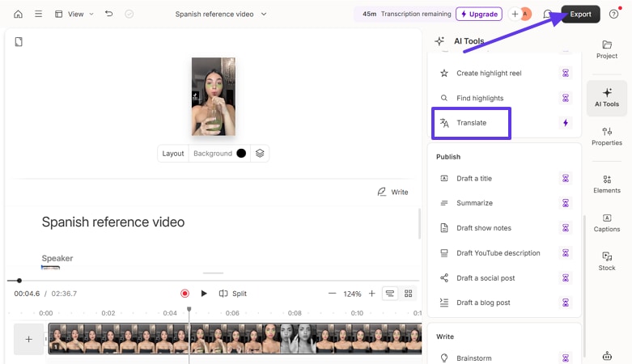The image size is (632, 364).
Task: Open the layers stack icon
Action: coord(260,153)
